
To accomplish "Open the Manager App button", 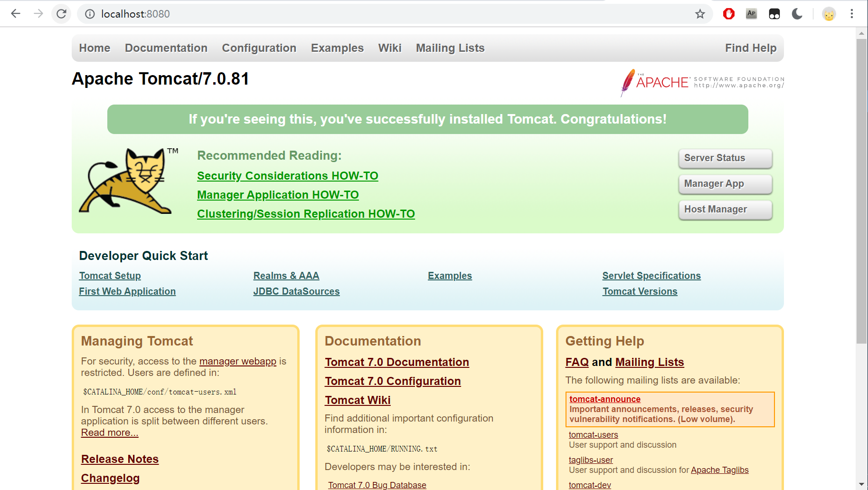I will point(726,184).
